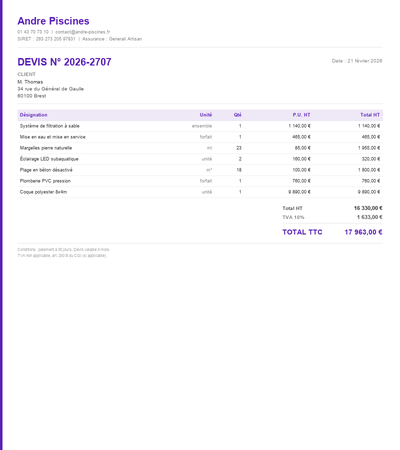Select the Éclairage LED subaquatique row

tap(200, 159)
